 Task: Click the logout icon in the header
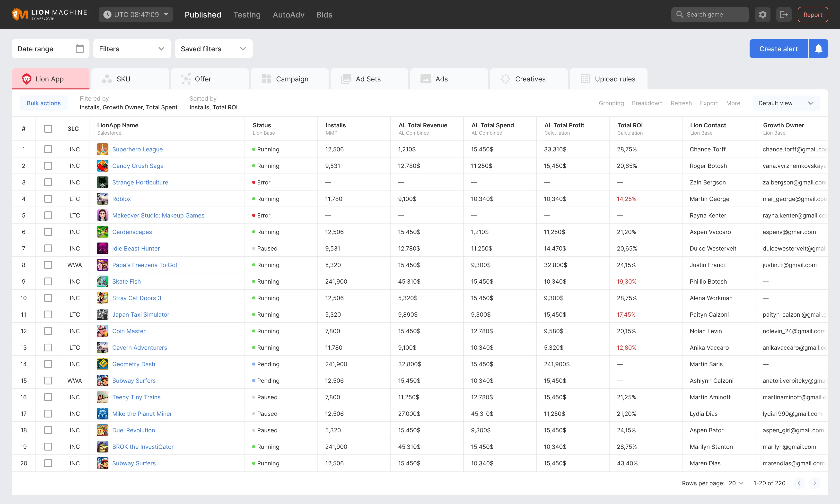pyautogui.click(x=784, y=15)
